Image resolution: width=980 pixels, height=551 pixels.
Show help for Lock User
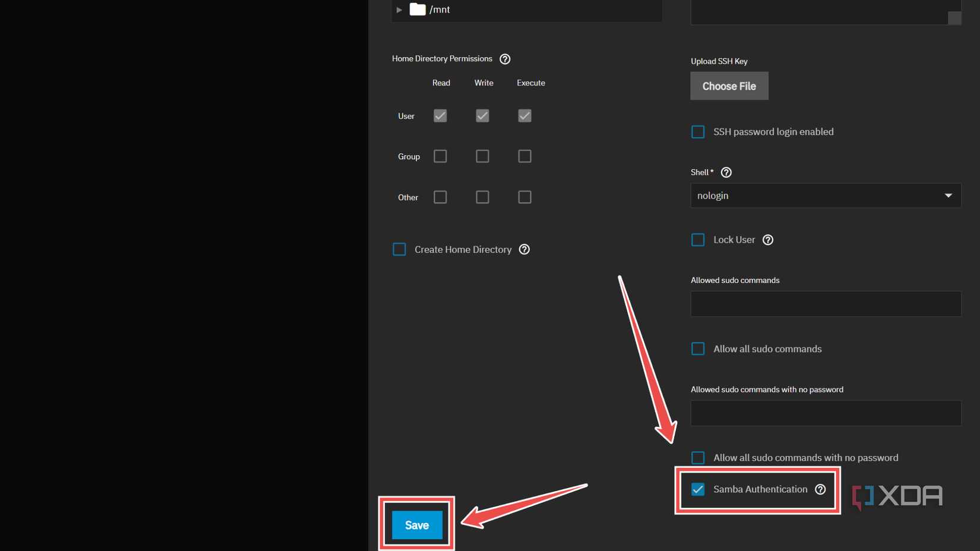pos(768,240)
